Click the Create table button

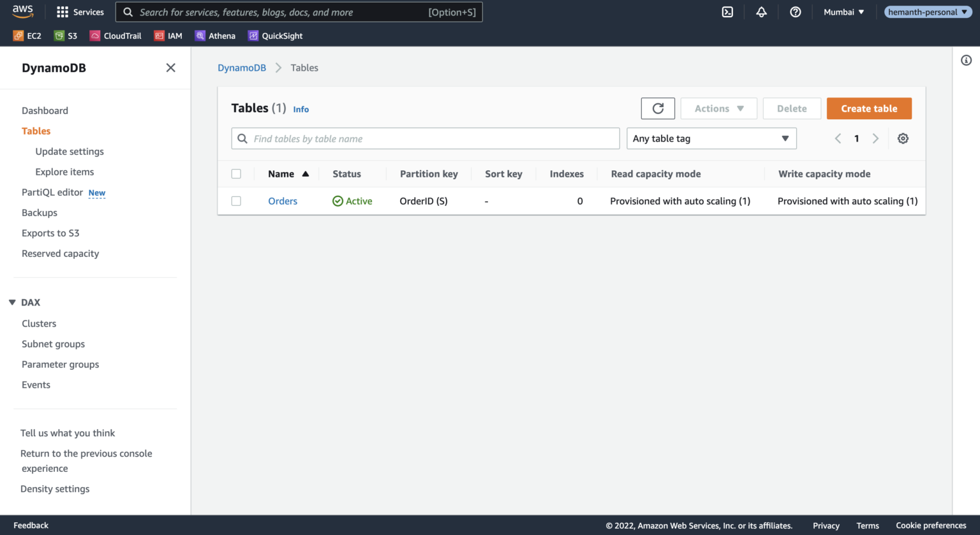[869, 108]
